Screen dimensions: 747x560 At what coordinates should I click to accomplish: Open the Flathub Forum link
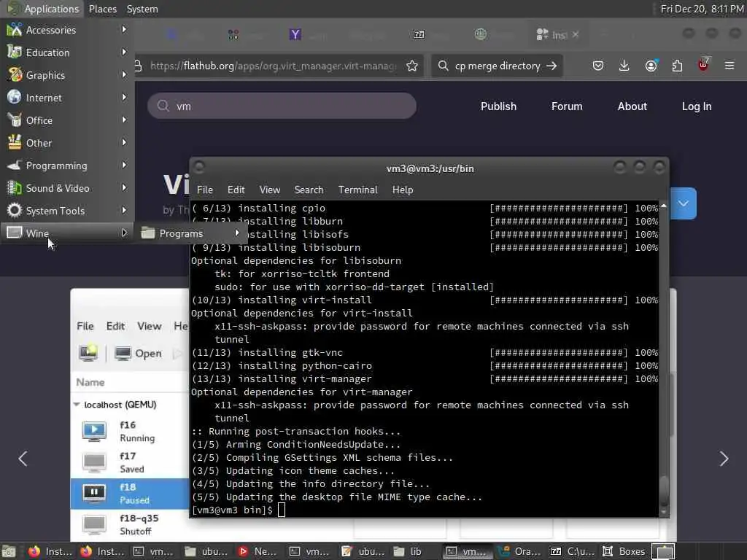pos(567,106)
